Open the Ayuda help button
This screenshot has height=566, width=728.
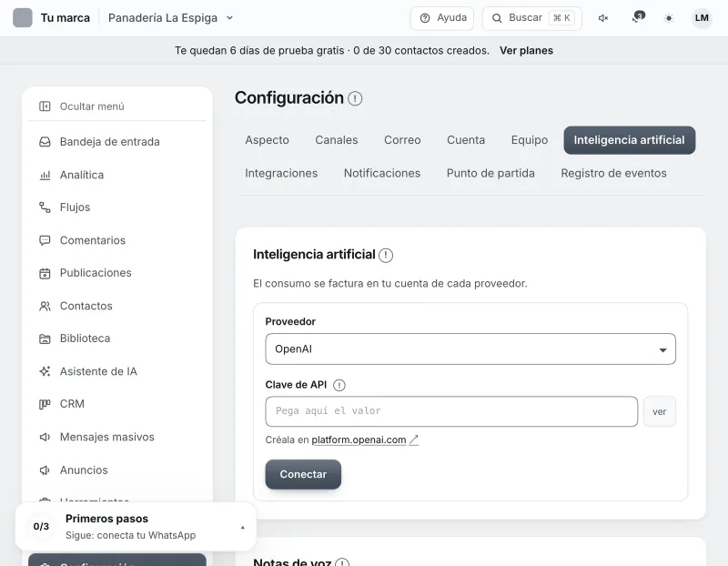point(442,18)
